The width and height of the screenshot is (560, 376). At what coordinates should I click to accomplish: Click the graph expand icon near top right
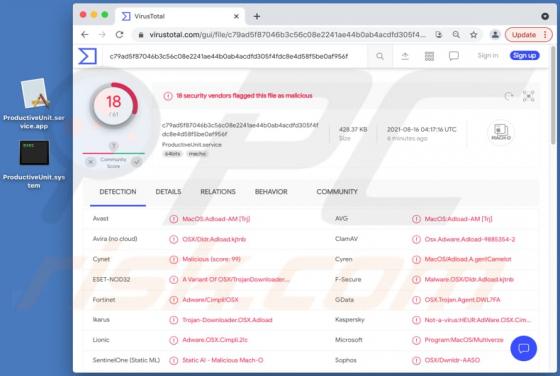pos(529,96)
